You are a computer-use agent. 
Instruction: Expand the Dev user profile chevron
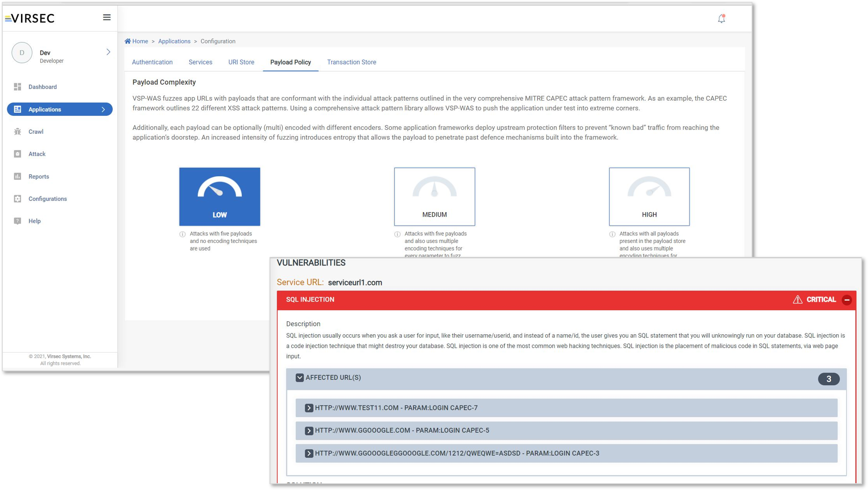[108, 52]
